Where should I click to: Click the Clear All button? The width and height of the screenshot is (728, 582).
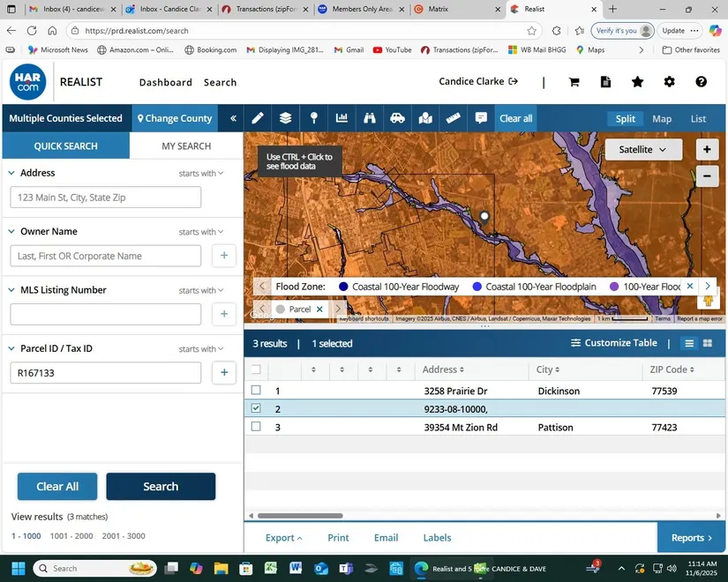[57, 487]
